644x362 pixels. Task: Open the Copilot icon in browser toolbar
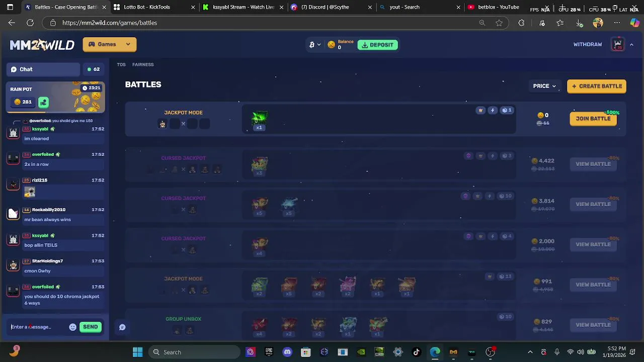coord(634,23)
